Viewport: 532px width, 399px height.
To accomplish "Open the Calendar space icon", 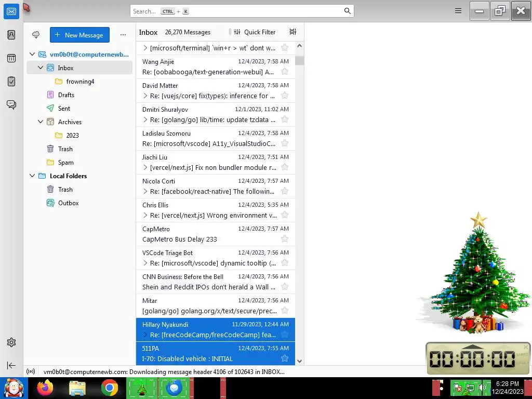I will (11, 58).
